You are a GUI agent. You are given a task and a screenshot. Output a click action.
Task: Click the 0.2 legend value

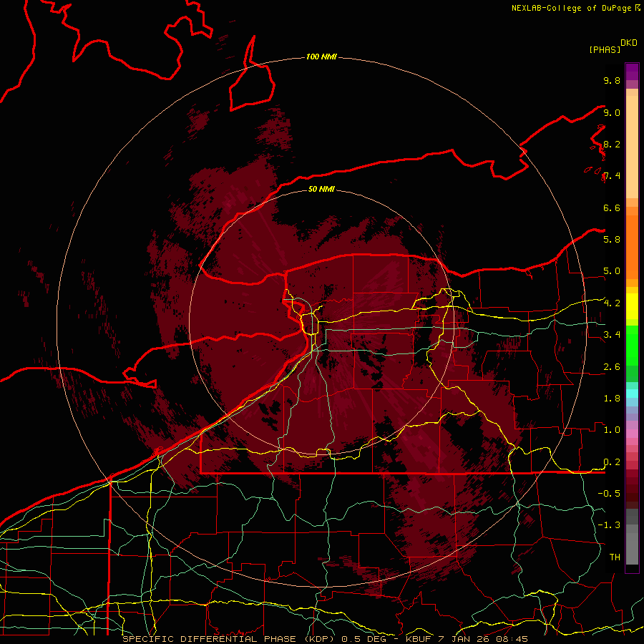click(x=612, y=462)
